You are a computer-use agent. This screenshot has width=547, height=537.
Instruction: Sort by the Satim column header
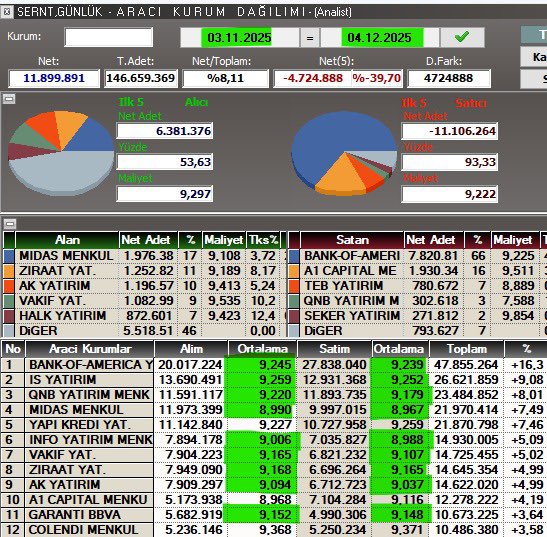334,349
